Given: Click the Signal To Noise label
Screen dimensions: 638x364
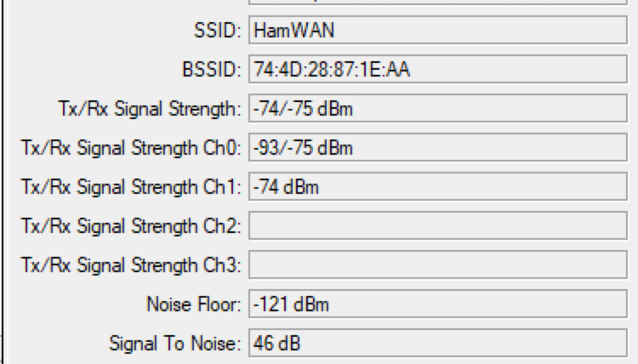Looking at the screenshot, I should point(176,344).
